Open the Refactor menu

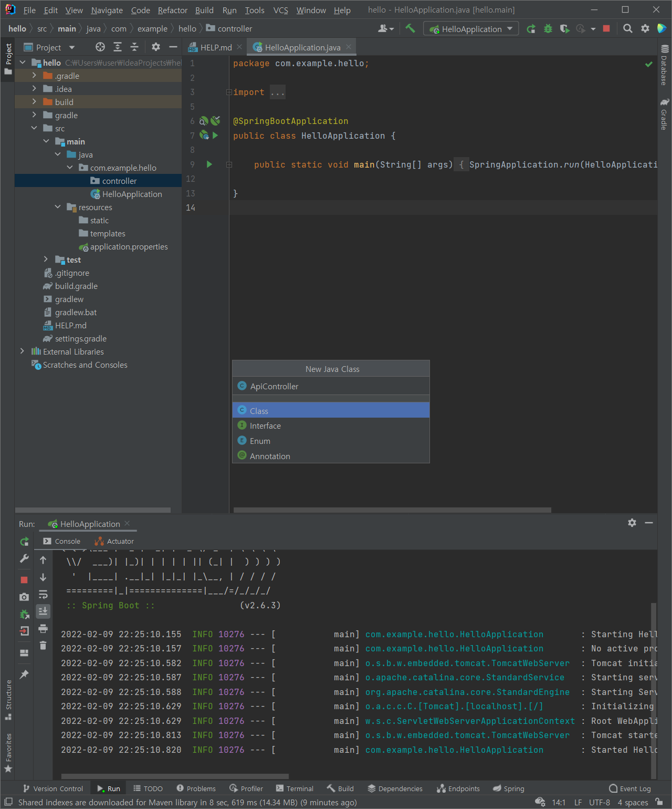pyautogui.click(x=172, y=10)
